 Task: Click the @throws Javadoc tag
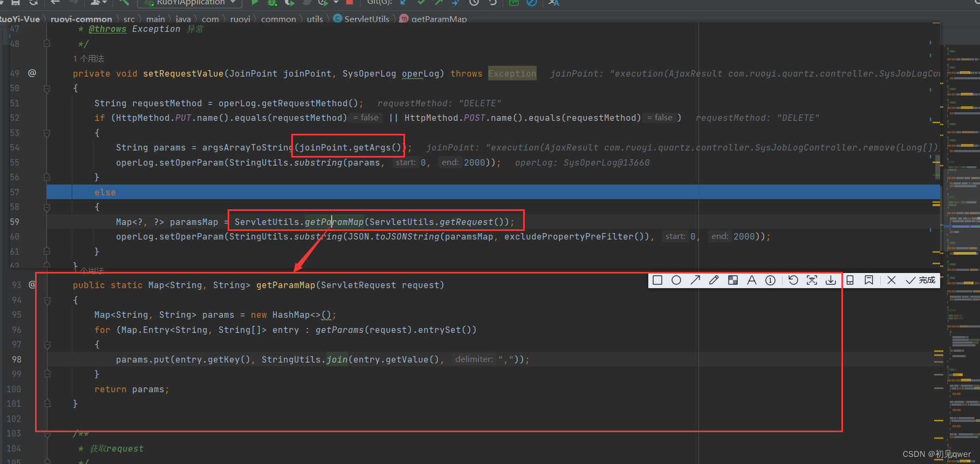pyautogui.click(x=107, y=29)
